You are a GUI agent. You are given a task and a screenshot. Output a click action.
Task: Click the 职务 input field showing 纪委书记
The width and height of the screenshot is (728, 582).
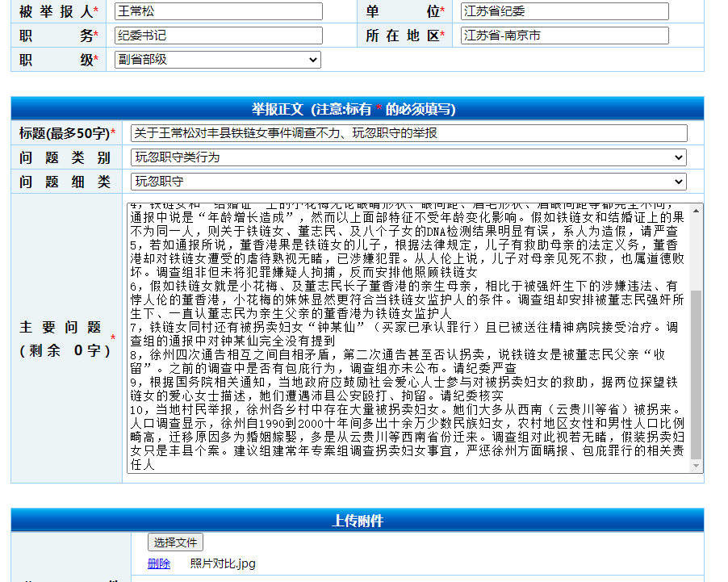pyautogui.click(x=218, y=36)
